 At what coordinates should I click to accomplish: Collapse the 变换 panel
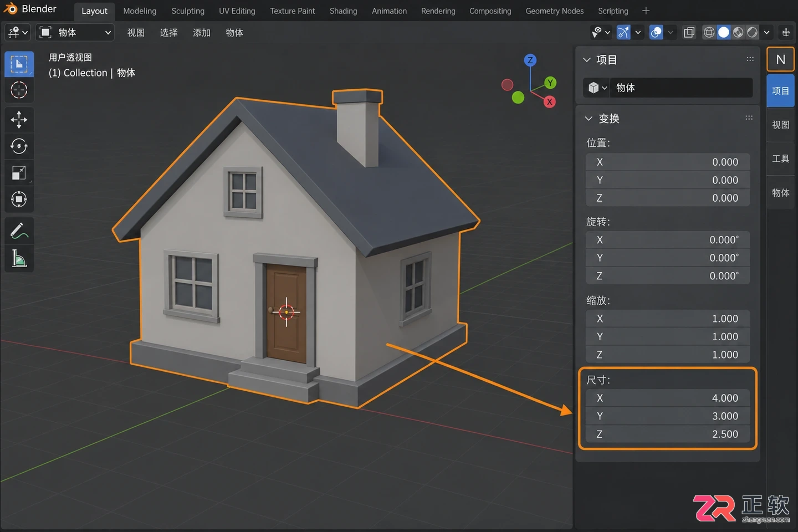coord(589,118)
